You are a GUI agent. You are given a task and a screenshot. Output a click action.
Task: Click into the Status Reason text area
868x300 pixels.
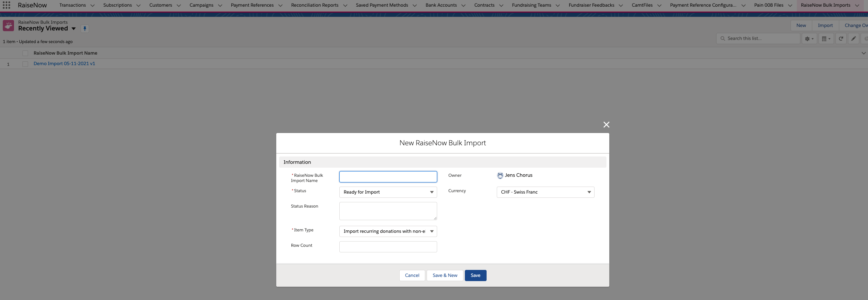coord(388,211)
